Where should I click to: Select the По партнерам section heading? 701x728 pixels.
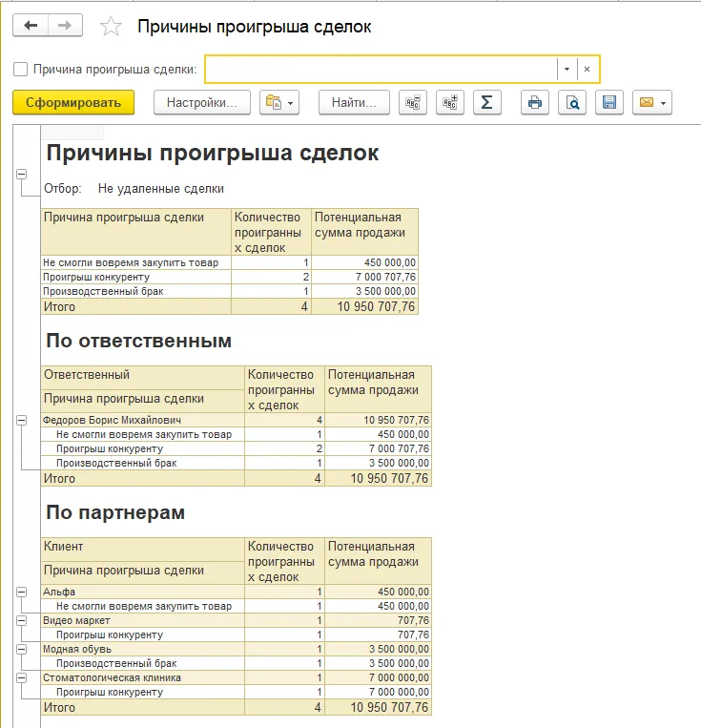tap(115, 512)
